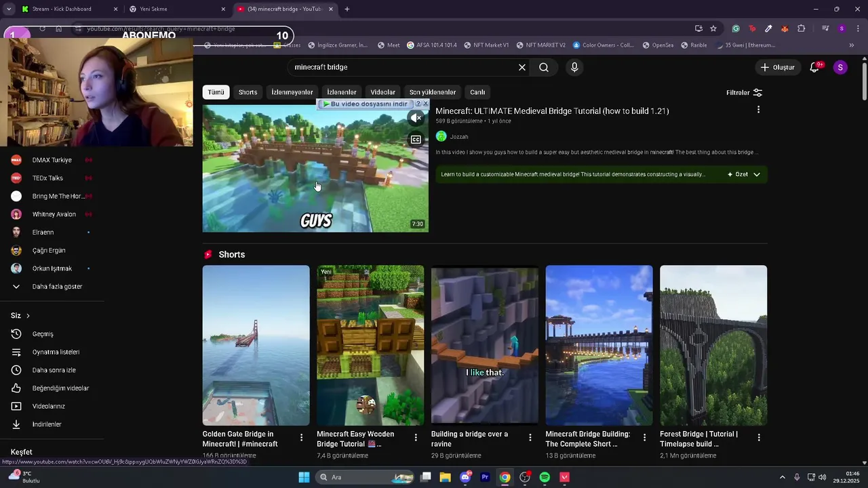Open options for Bridge Building Complete short
The height and width of the screenshot is (488, 868).
pos(645,438)
